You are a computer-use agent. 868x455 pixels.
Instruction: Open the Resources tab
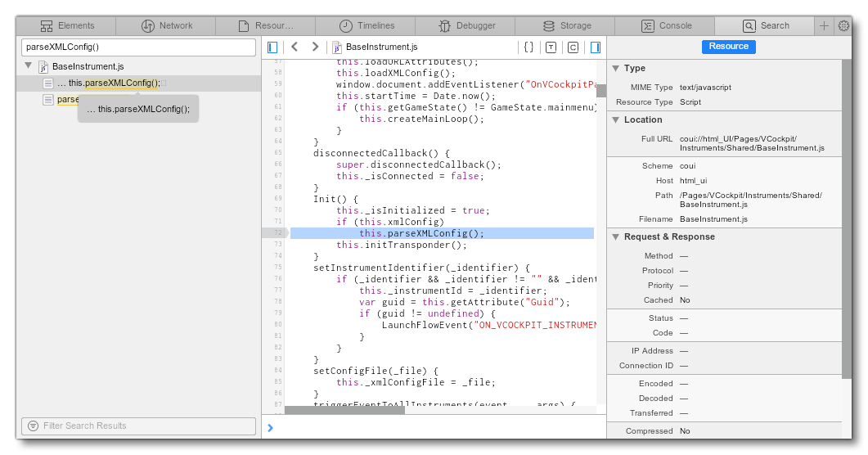265,25
